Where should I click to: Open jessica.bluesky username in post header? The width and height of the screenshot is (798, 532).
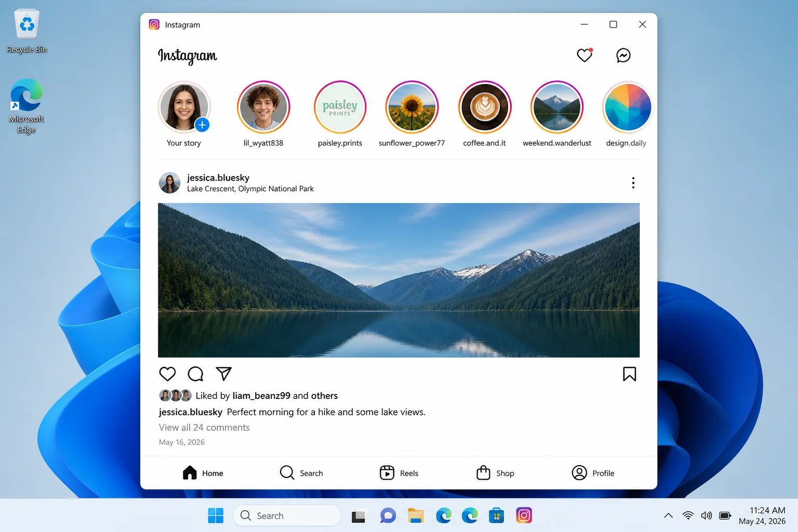click(x=218, y=178)
